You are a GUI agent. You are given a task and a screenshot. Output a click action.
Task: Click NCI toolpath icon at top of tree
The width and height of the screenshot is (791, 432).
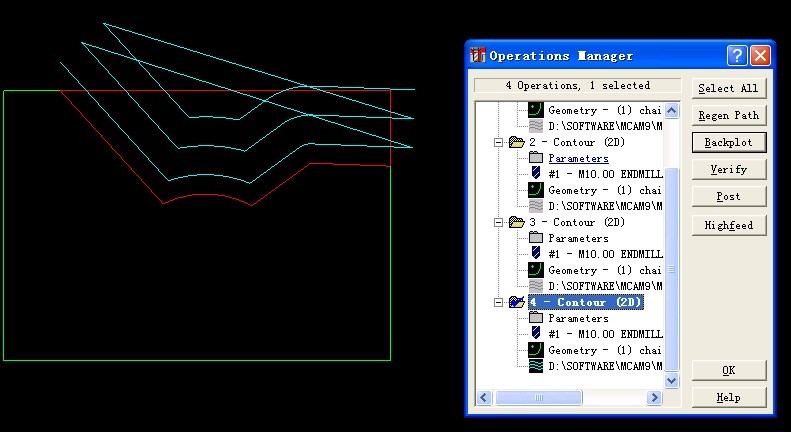(536, 126)
